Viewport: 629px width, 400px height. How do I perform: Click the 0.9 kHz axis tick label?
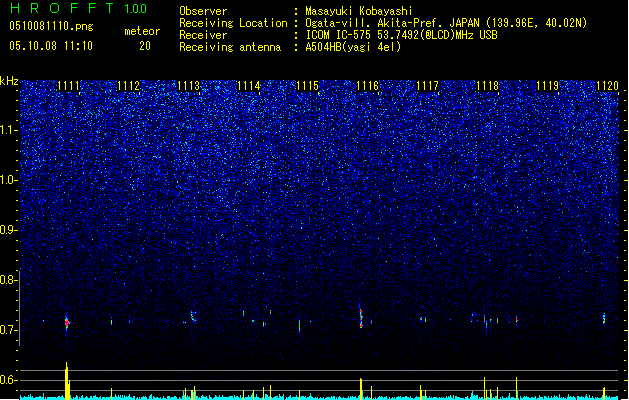(8, 230)
